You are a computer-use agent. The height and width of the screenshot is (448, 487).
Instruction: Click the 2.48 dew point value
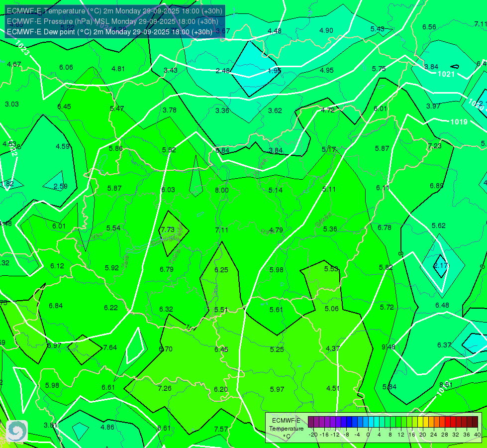pos(223,71)
